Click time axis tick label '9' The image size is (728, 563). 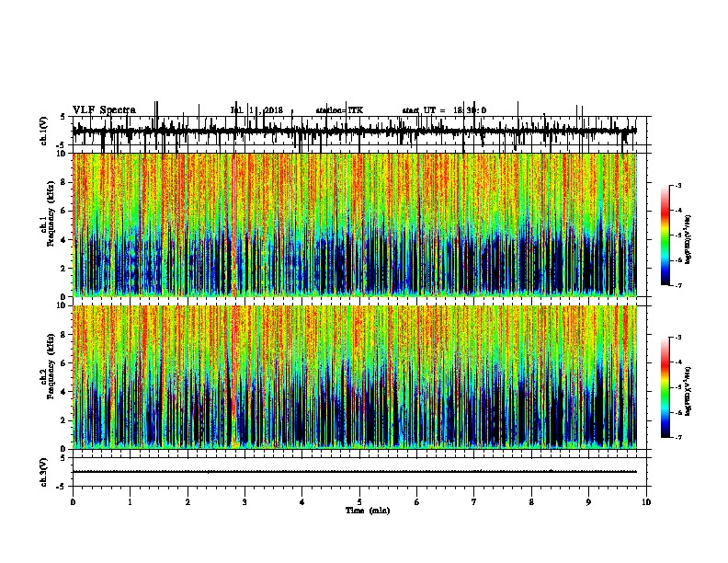[x=588, y=502]
